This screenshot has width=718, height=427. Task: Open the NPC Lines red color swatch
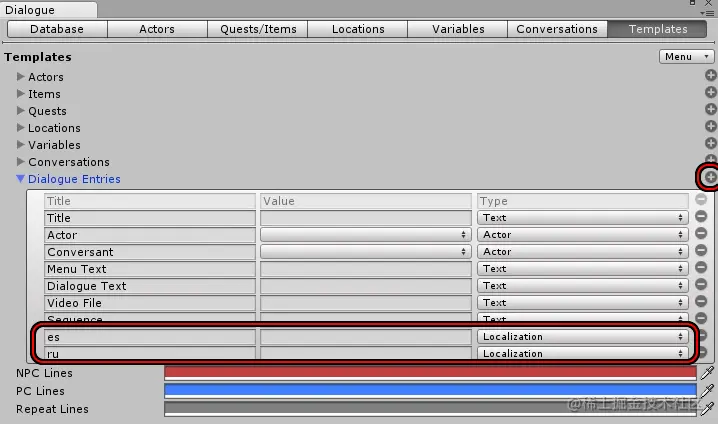pos(430,373)
